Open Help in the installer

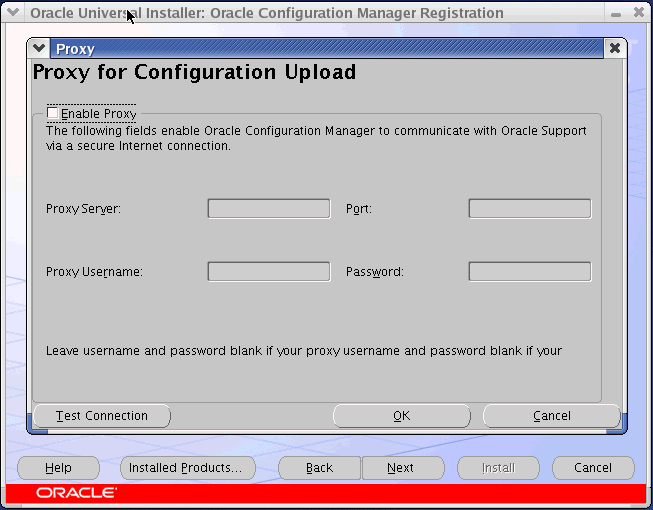coord(59,468)
